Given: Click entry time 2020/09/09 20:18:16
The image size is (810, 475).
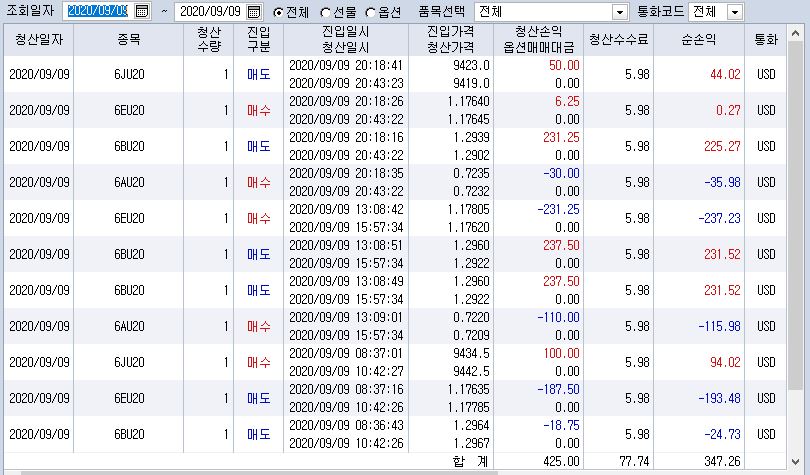Looking at the screenshot, I should pos(346,138).
